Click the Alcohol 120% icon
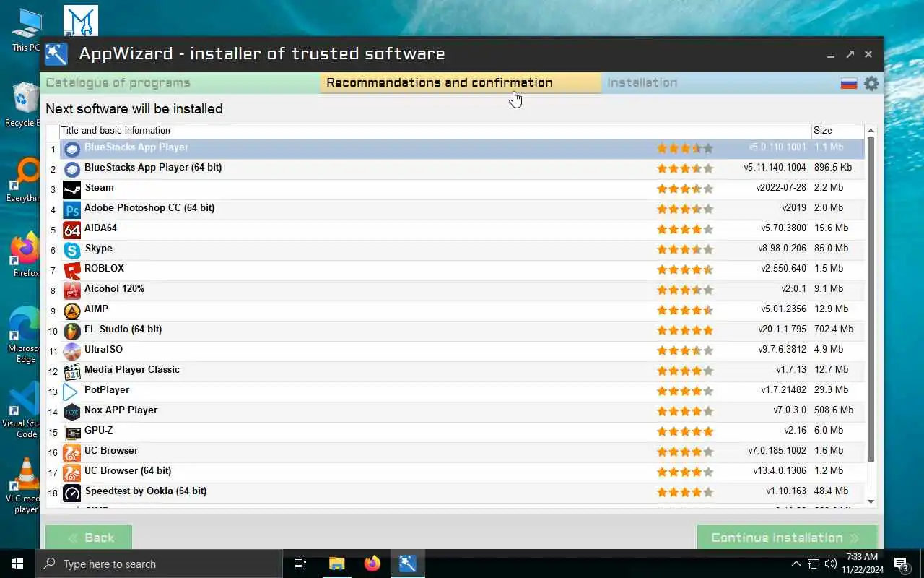This screenshot has width=924, height=578. coord(71,291)
